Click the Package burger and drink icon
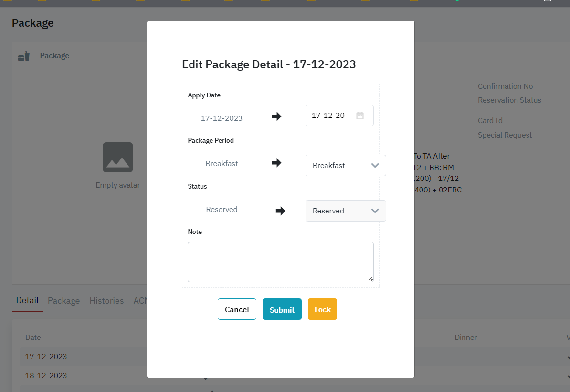Image resolution: width=570 pixels, height=392 pixels. point(23,56)
